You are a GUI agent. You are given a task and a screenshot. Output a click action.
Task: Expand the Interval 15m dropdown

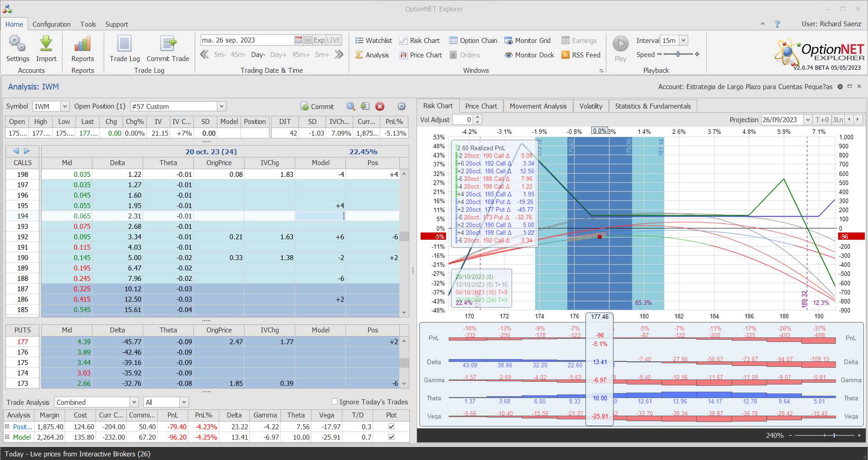pyautogui.click(x=683, y=40)
